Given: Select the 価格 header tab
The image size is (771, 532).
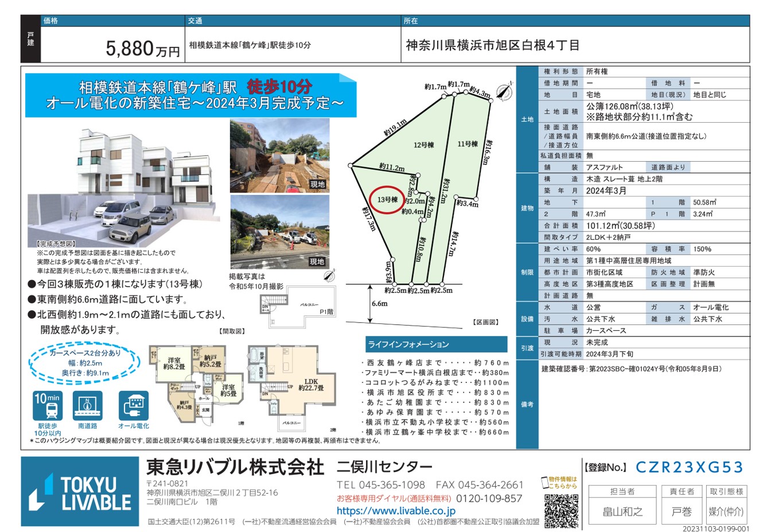Looking at the screenshot, I should [50, 21].
